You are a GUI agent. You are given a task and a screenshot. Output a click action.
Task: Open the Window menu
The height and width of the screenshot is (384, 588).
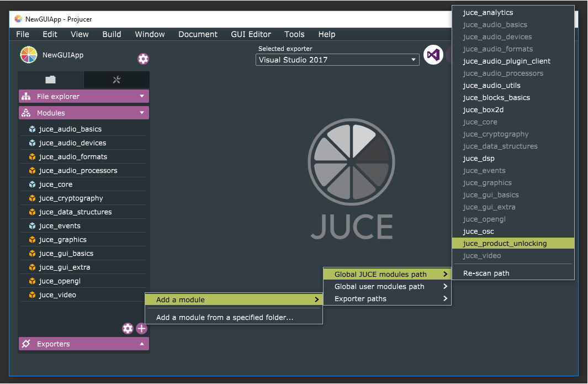point(150,34)
